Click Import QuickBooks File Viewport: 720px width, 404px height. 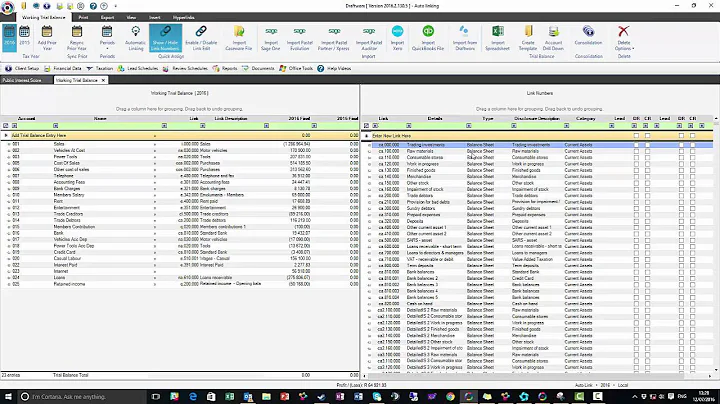point(428,38)
